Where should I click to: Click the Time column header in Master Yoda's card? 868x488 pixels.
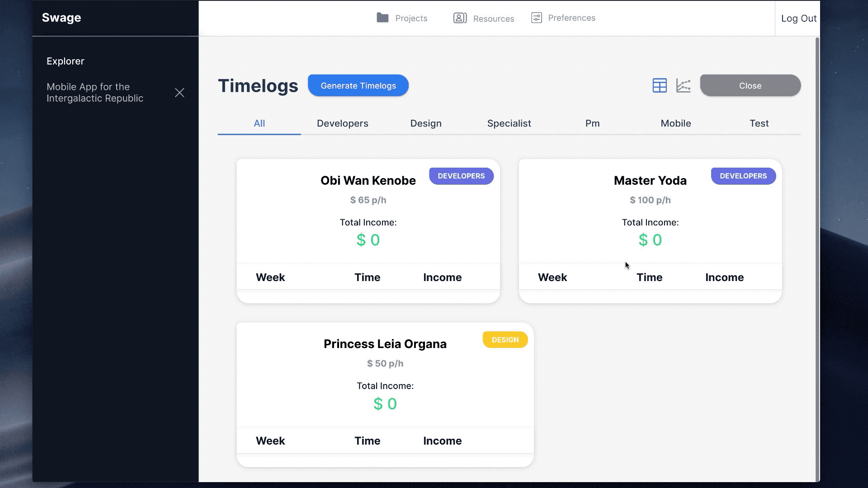(x=649, y=277)
